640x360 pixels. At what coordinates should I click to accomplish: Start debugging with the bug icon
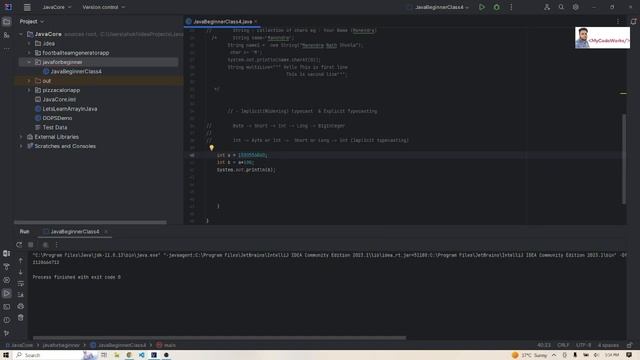(496, 7)
